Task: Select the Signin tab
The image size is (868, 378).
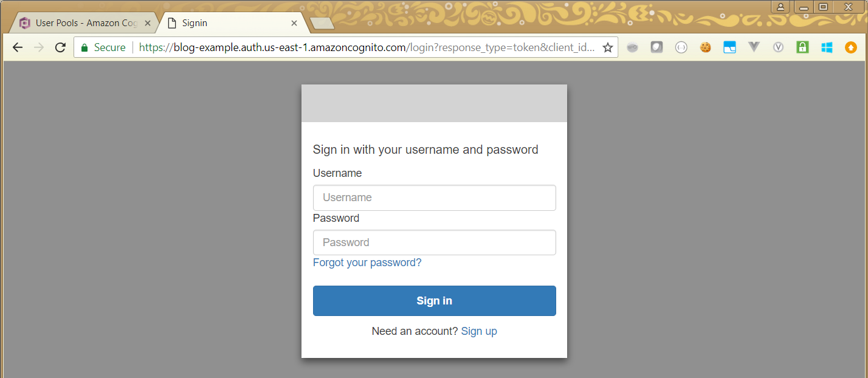Action: 225,23
